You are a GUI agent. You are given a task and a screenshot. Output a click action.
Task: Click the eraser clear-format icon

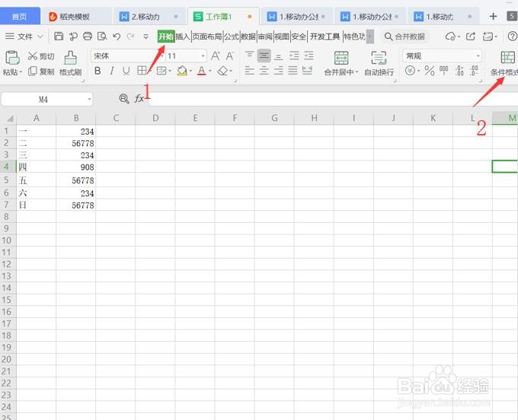(223, 71)
